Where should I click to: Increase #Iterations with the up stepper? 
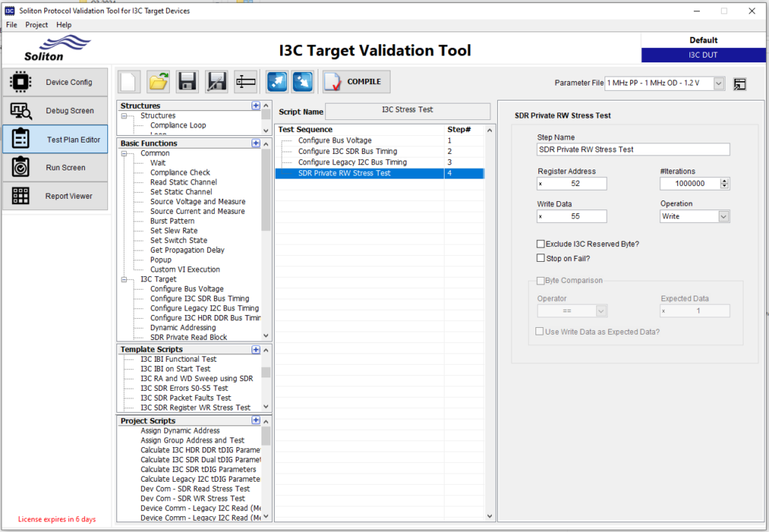coord(725,179)
